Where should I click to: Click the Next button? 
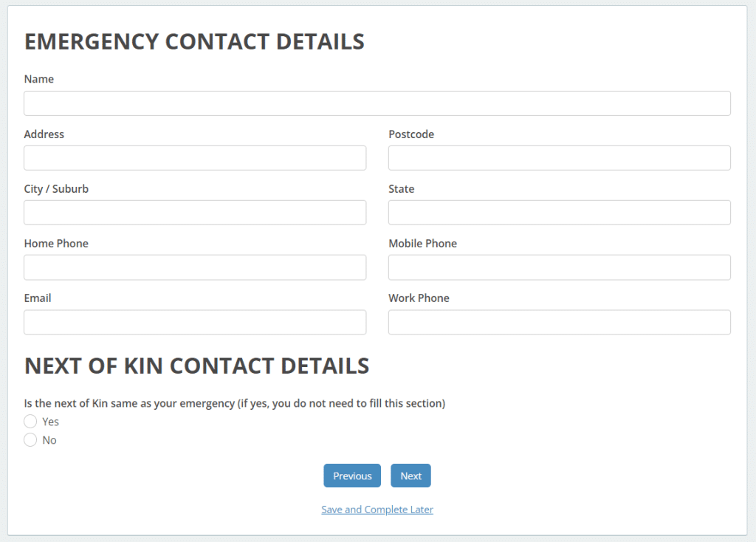(x=410, y=476)
